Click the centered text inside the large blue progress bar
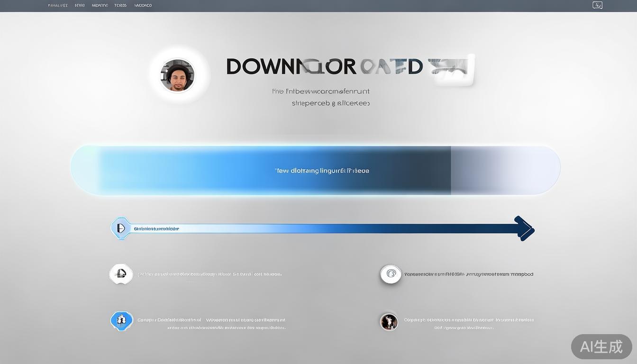 coord(322,171)
